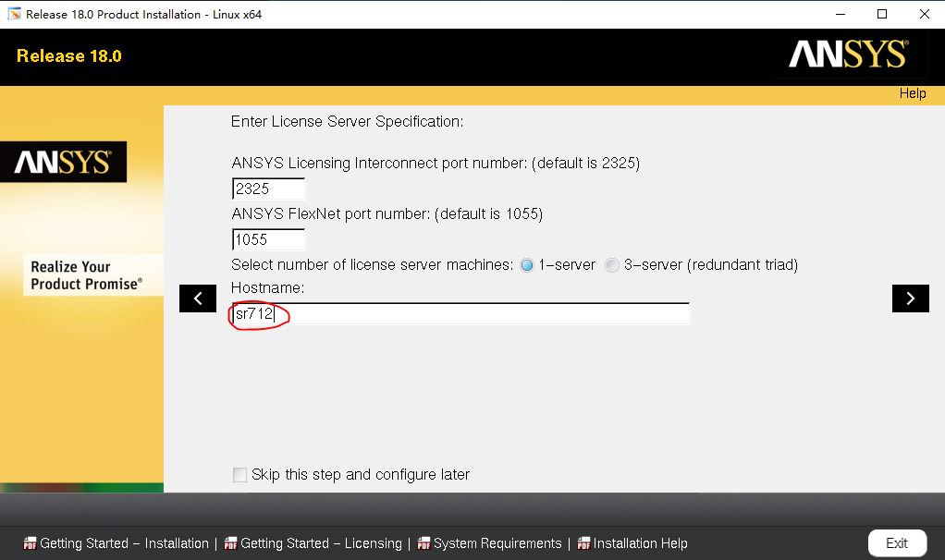Image resolution: width=945 pixels, height=560 pixels.
Task: Open PDF icon for Getting Started Installation
Action: [30, 543]
